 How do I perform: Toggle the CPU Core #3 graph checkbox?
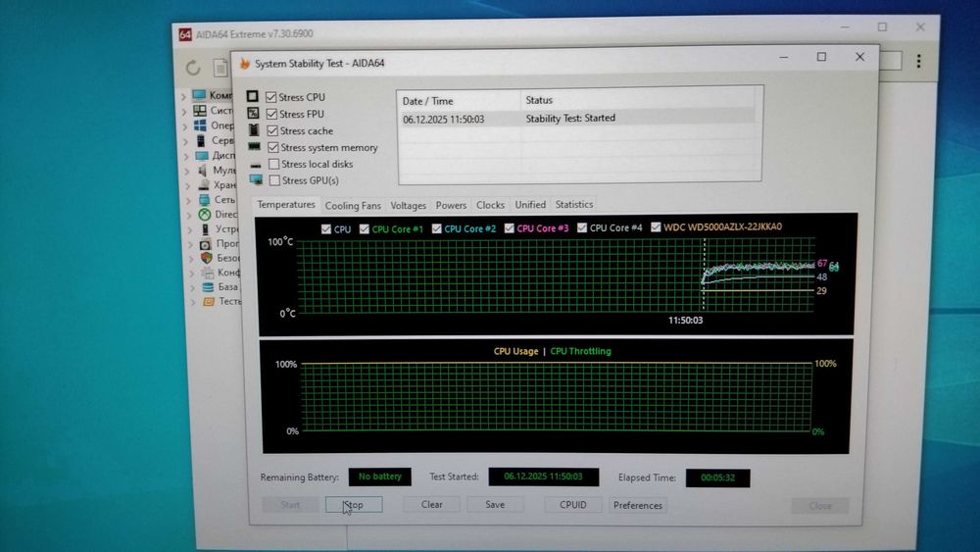(x=509, y=228)
